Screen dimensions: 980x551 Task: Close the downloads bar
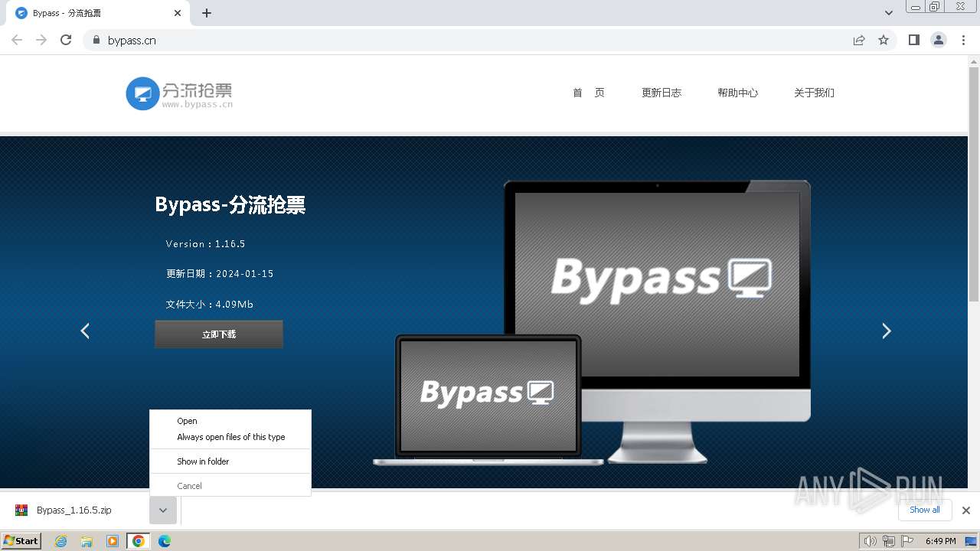(x=966, y=510)
